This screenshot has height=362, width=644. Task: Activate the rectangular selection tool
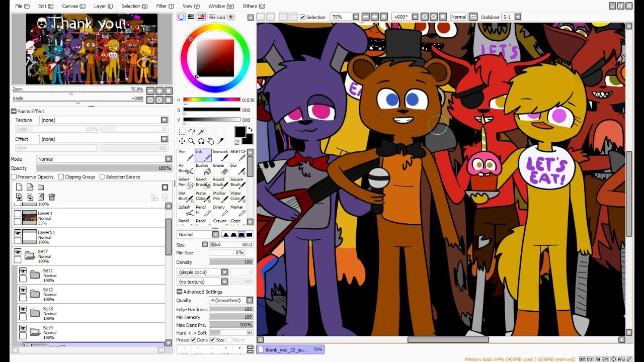coord(182,132)
